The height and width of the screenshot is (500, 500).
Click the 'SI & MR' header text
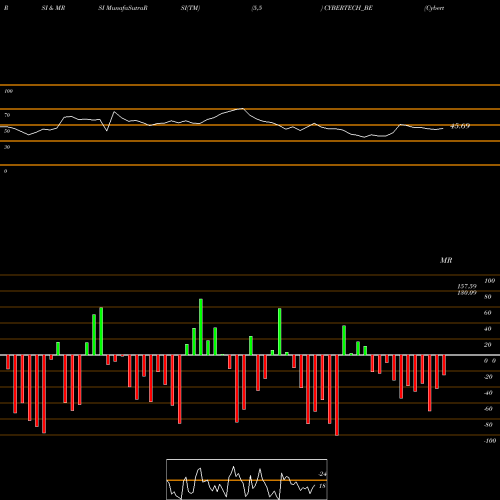pyautogui.click(x=53, y=8)
